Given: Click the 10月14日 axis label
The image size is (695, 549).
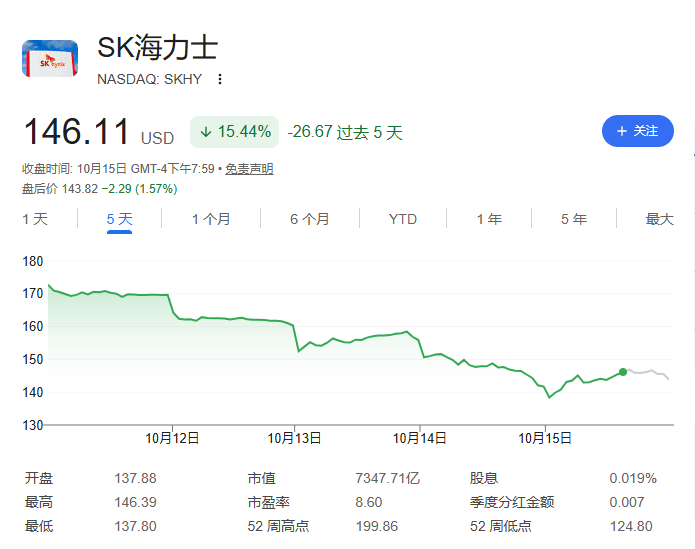Looking at the screenshot, I should tap(420, 438).
